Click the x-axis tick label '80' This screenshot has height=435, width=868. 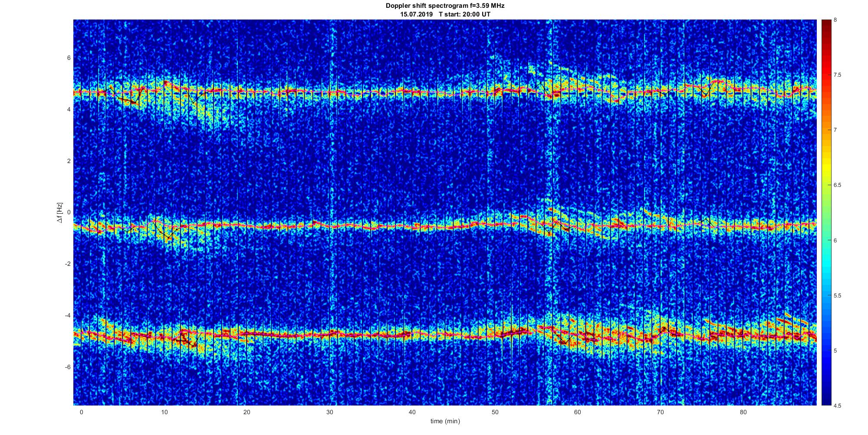tap(743, 412)
